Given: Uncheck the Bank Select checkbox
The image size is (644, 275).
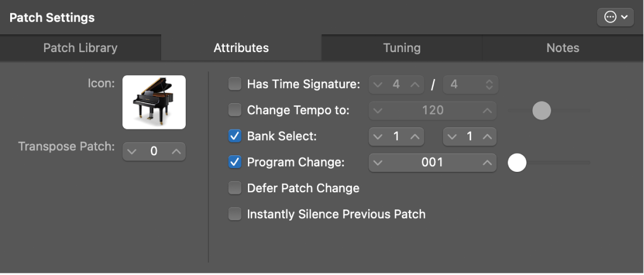Looking at the screenshot, I should point(235,136).
